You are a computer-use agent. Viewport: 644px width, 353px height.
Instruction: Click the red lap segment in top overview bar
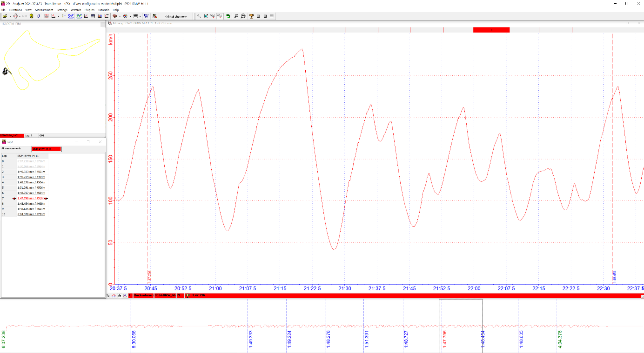[x=491, y=30]
